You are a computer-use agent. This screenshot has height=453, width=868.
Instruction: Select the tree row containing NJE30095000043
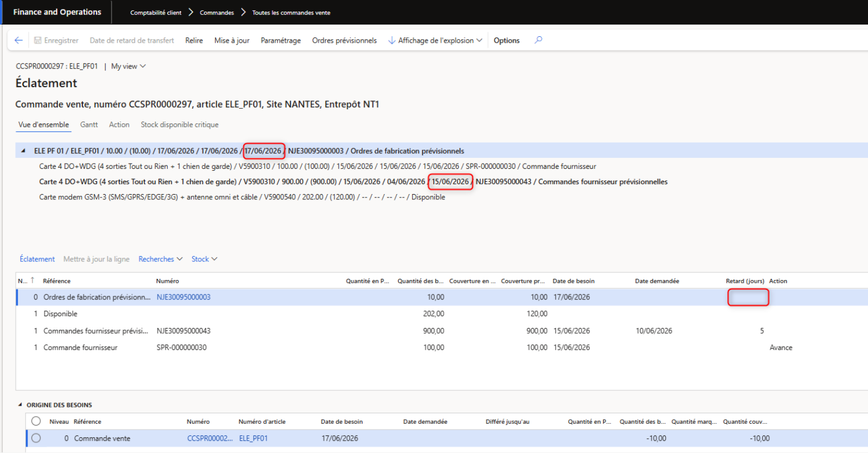pos(353,182)
